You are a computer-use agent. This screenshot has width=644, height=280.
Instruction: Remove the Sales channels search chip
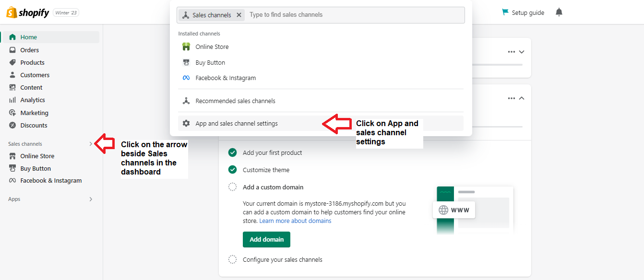pyautogui.click(x=239, y=15)
